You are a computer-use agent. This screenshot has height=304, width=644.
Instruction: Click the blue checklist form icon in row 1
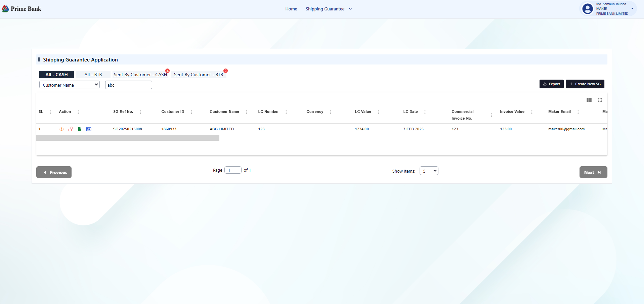[x=89, y=129]
